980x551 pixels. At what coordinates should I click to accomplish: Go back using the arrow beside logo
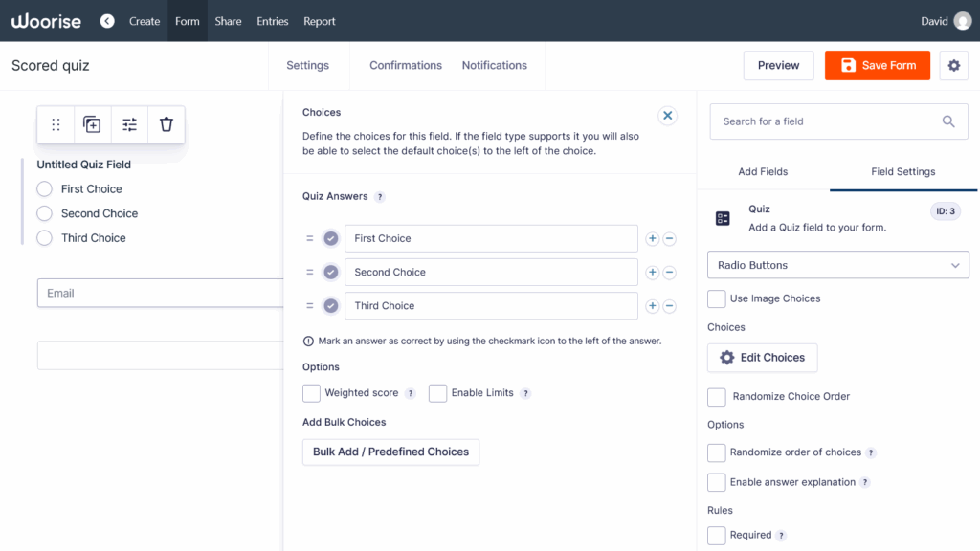pos(107,21)
